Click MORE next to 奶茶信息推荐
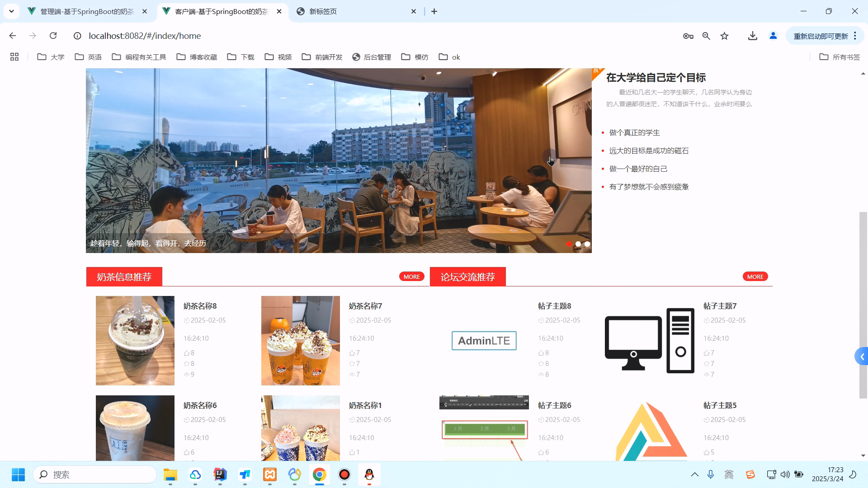The image size is (868, 488). (411, 276)
